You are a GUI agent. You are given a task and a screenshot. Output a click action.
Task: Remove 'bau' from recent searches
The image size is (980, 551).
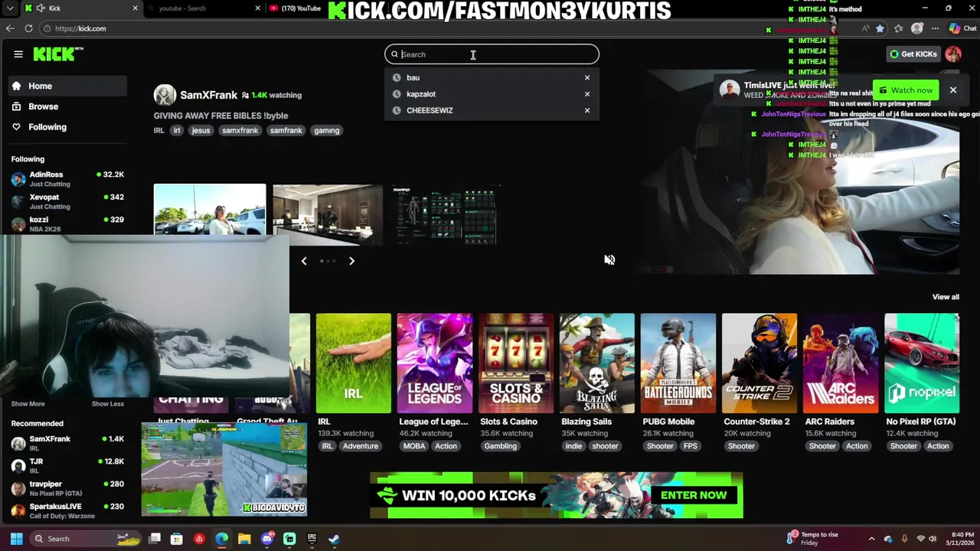tap(587, 77)
